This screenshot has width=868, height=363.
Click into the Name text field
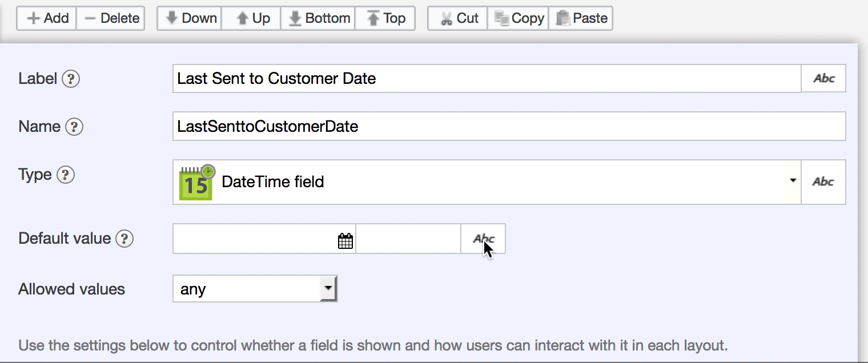click(x=508, y=127)
